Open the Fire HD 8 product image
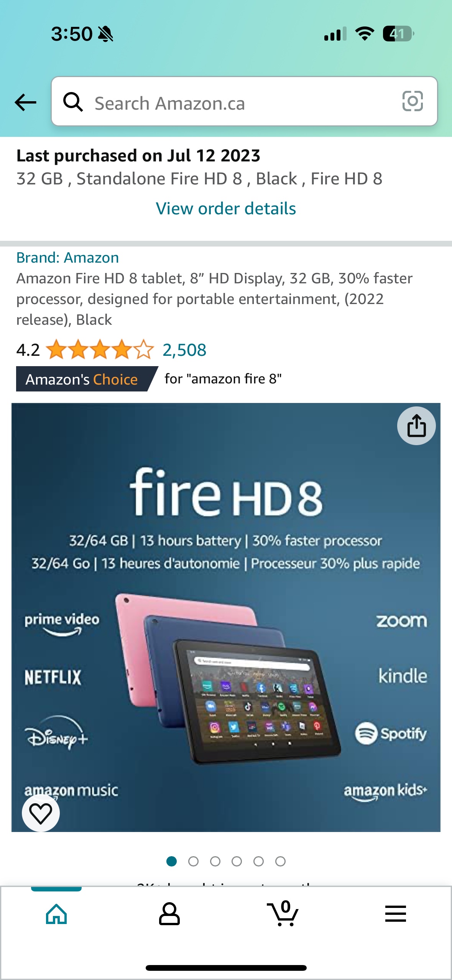This screenshot has height=980, width=452. click(226, 617)
